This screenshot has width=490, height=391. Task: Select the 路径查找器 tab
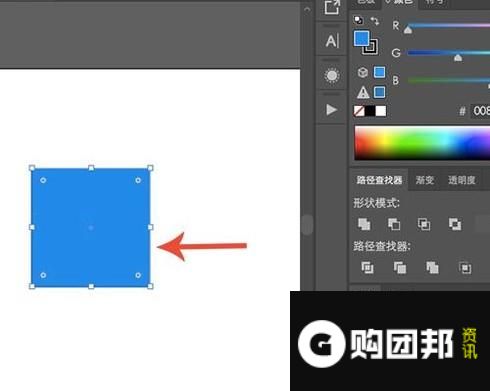pos(379,180)
